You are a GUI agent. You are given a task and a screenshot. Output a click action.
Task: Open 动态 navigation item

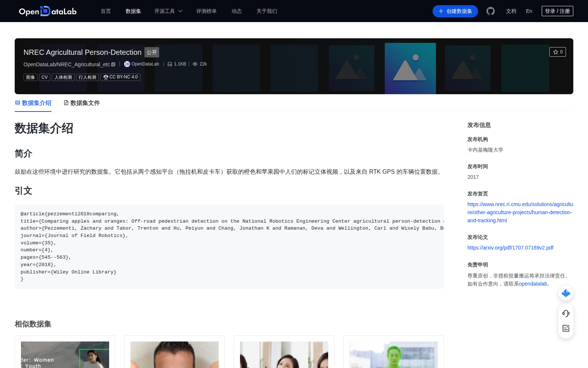(x=237, y=11)
